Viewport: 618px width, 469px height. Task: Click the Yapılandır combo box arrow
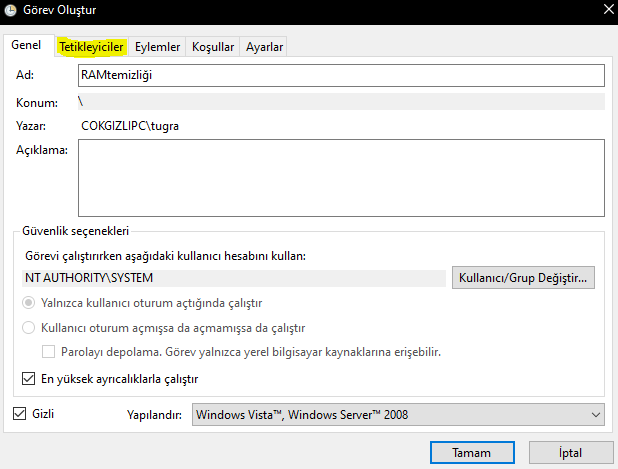[596, 415]
